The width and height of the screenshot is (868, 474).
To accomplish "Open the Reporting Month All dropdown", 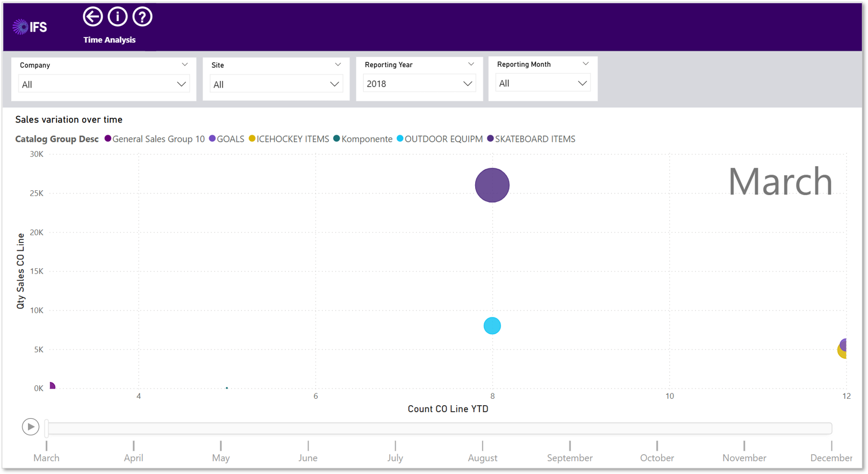I will tap(543, 83).
